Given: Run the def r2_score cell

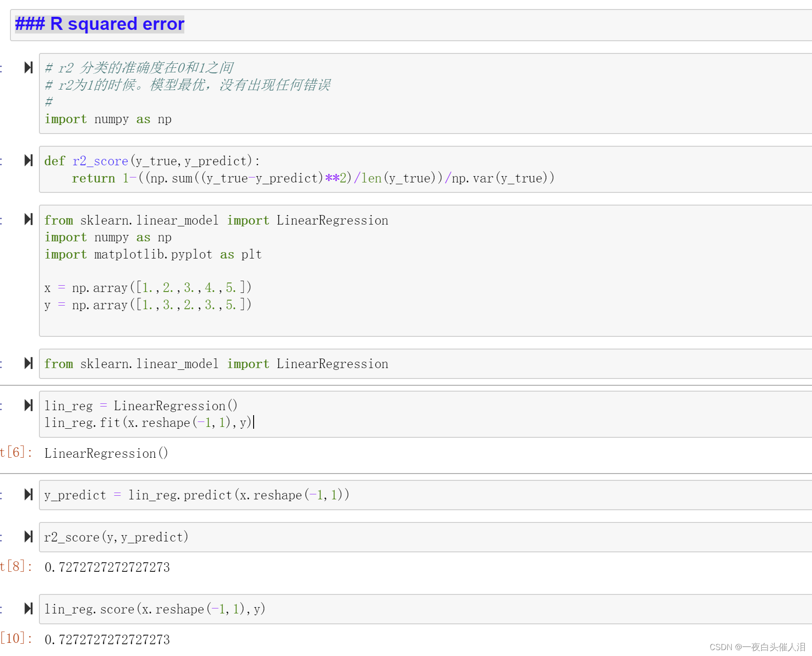Looking at the screenshot, I should 29,160.
